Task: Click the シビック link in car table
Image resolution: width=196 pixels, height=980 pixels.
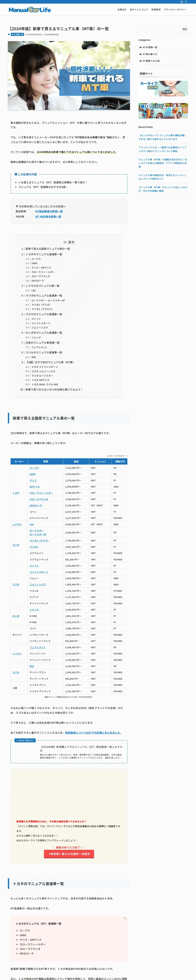Action: [34, 610]
